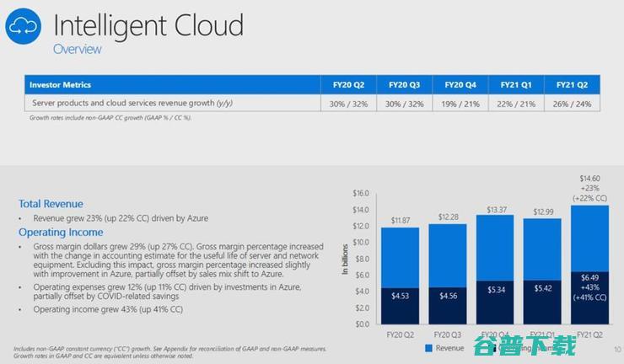Click the FY20 Q3 x-axis label under chart
This screenshot has width=624, height=364.
(x=447, y=335)
